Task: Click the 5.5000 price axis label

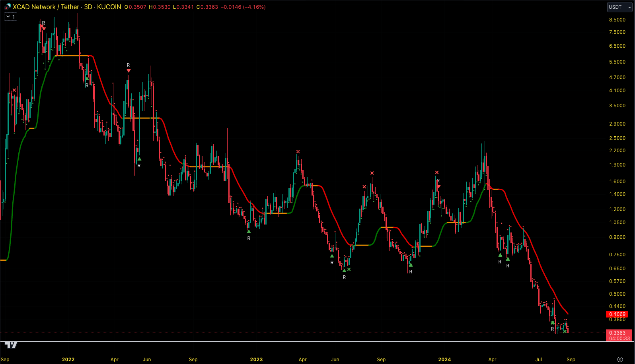Action: point(617,62)
